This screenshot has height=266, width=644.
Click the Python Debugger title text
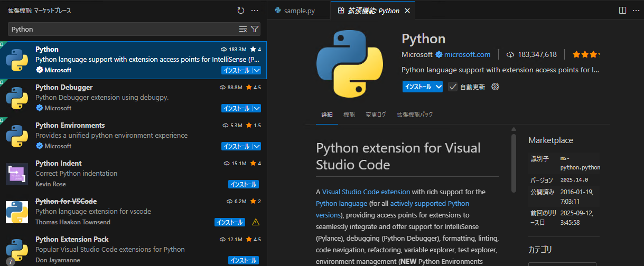click(64, 87)
